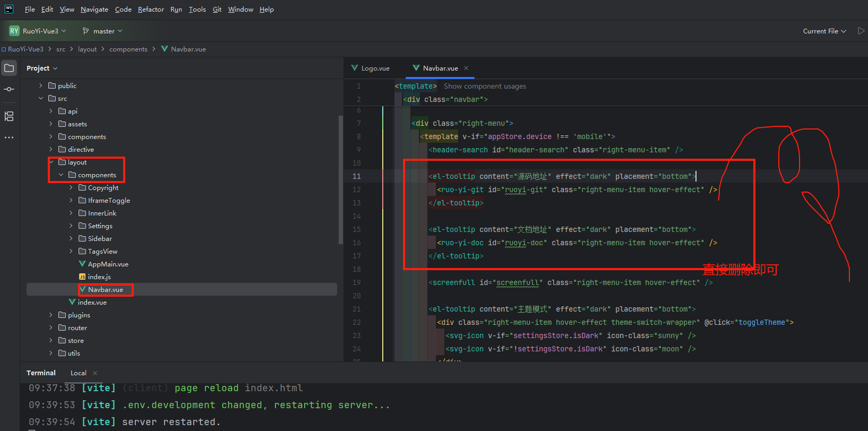Select the InnerLink folder row

pyautogui.click(x=182, y=213)
